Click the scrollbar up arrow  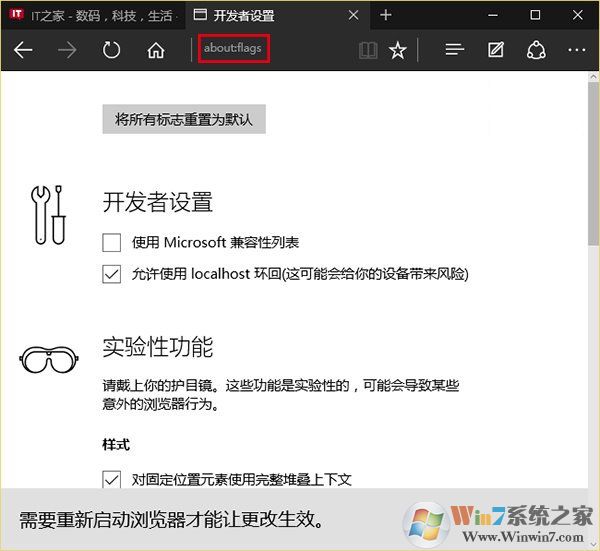click(593, 77)
